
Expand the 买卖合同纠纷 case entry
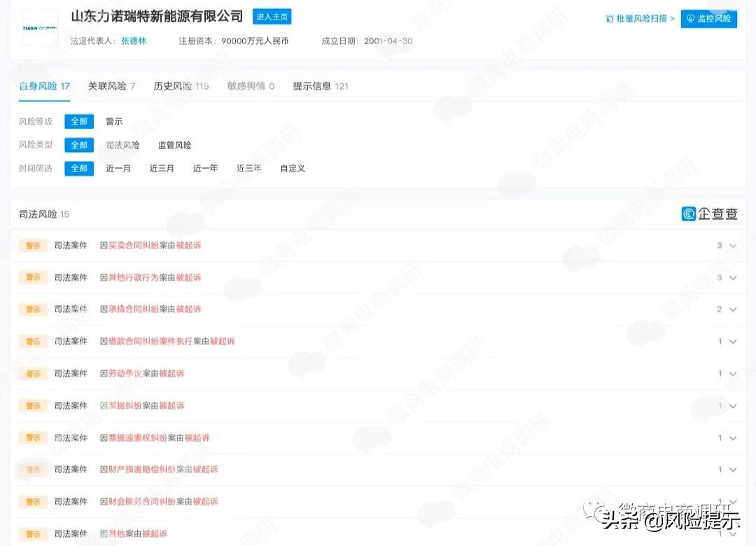coord(732,246)
